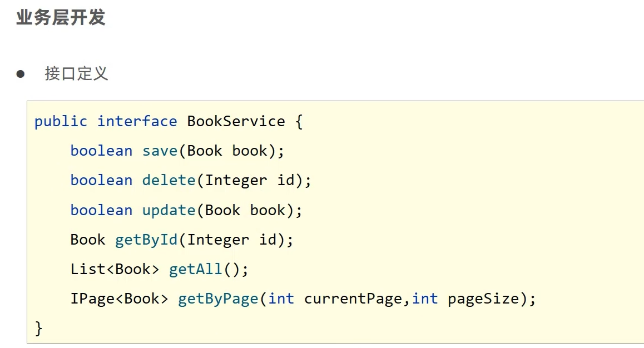Click the opening curly brace after BookService
The height and width of the screenshot is (348, 644).
(299, 121)
